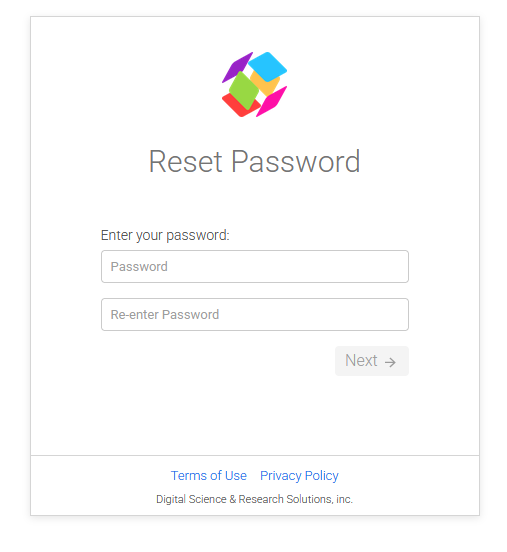Click the 'Password' placeholder text

coord(139,266)
